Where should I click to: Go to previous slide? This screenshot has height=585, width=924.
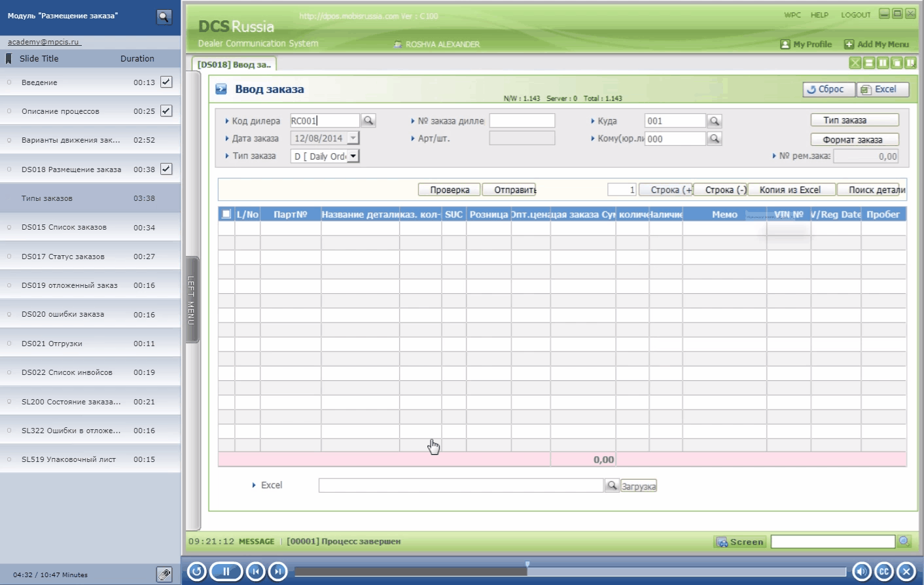[256, 571]
